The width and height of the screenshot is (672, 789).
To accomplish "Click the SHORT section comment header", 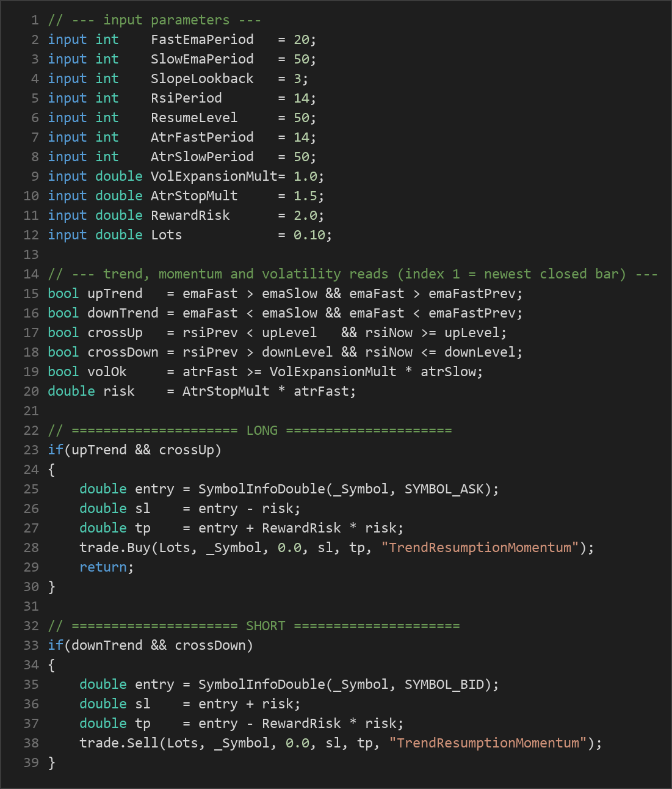I will [254, 626].
